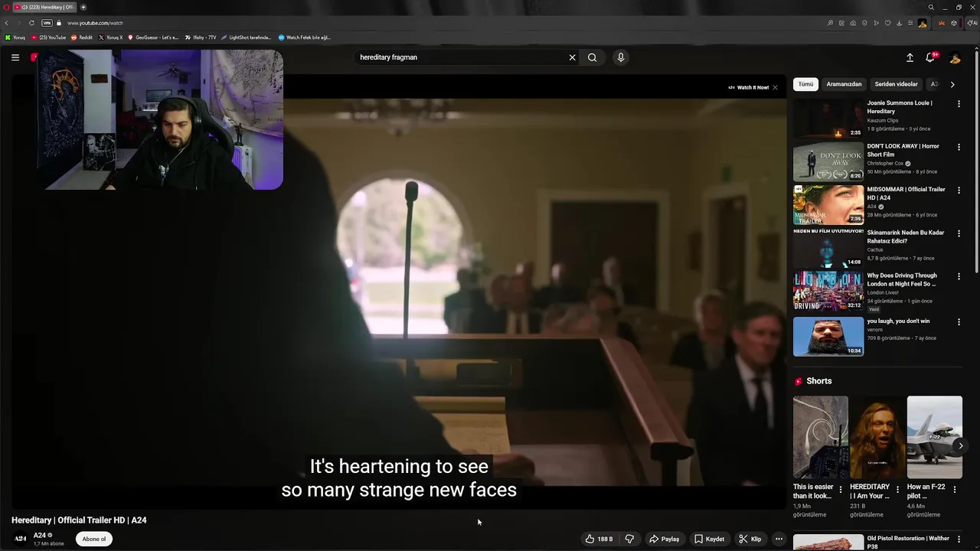
Task: Create a clip with Klip button
Action: pyautogui.click(x=750, y=539)
